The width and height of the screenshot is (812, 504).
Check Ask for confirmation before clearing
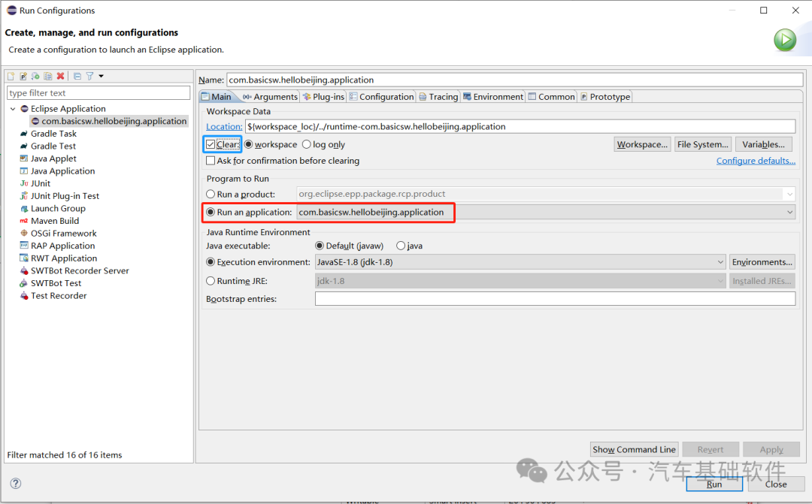click(x=210, y=160)
